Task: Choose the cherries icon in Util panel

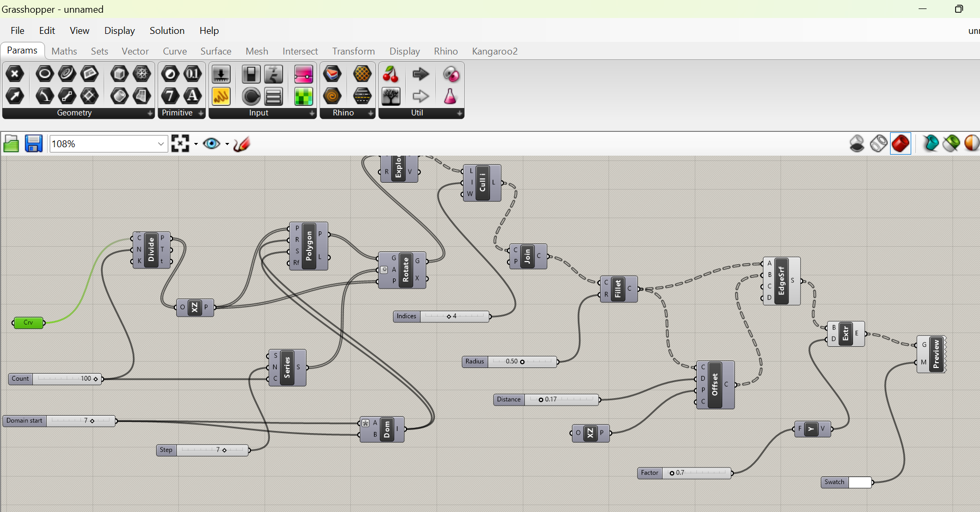Action: coord(391,75)
